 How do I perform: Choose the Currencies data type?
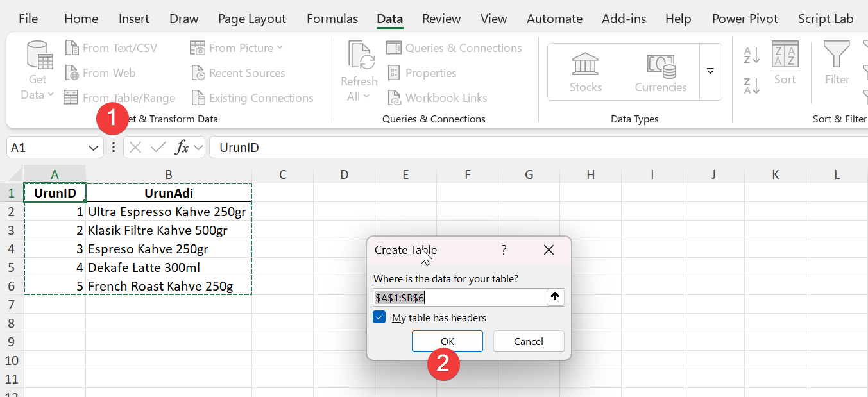[x=661, y=64]
